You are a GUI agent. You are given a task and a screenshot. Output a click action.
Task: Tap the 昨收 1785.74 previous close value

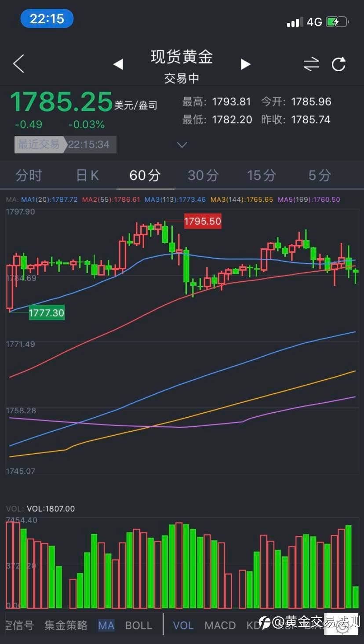click(296, 120)
